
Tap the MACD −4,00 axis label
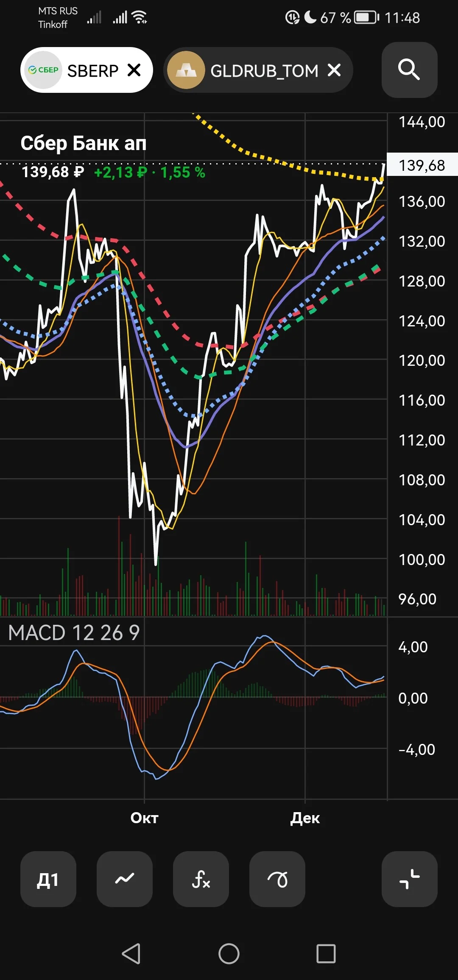point(416,749)
